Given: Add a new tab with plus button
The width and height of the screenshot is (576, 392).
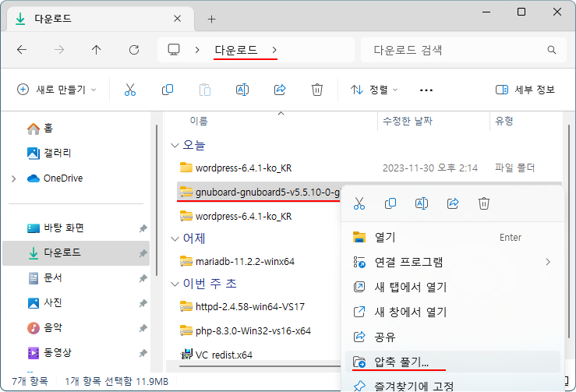Looking at the screenshot, I should click(211, 19).
